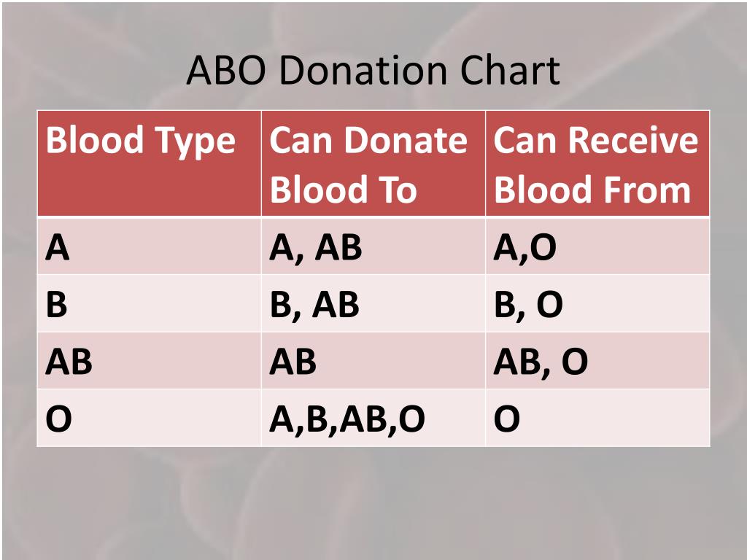Screen dimensions: 747x560
Task: Click the 'A, AB' donate cell
Action: coord(373,246)
